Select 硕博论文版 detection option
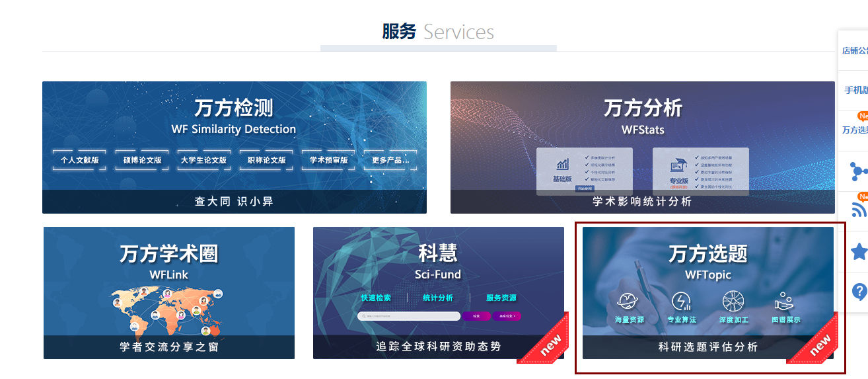 click(x=142, y=160)
